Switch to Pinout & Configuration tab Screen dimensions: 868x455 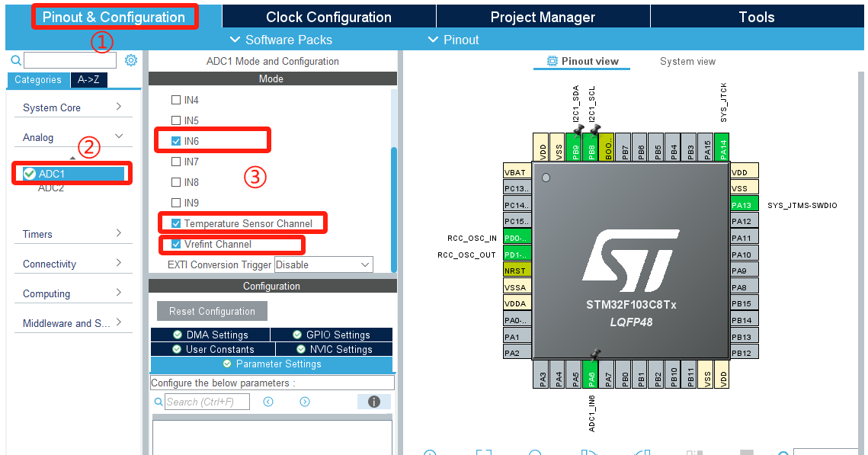tap(114, 18)
